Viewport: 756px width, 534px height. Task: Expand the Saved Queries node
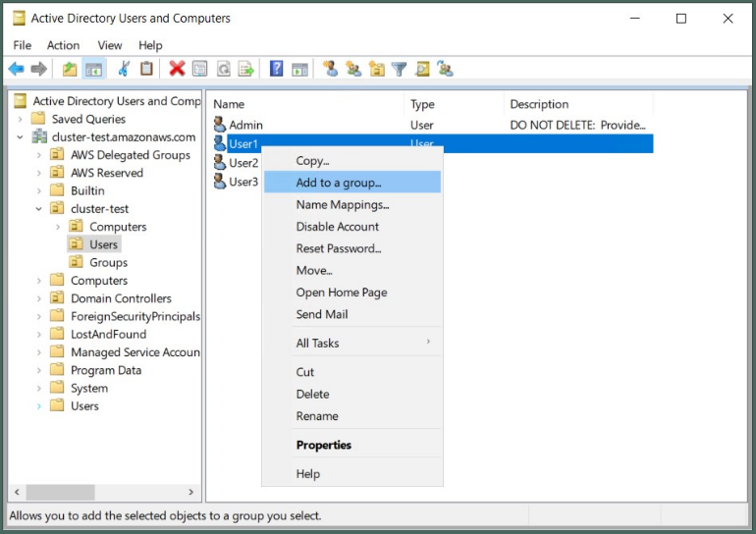pos(20,119)
